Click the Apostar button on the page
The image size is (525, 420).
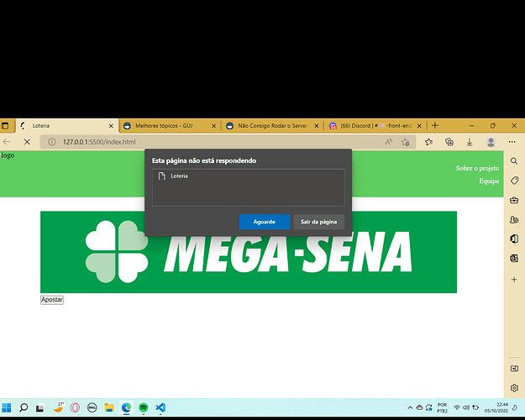point(52,300)
